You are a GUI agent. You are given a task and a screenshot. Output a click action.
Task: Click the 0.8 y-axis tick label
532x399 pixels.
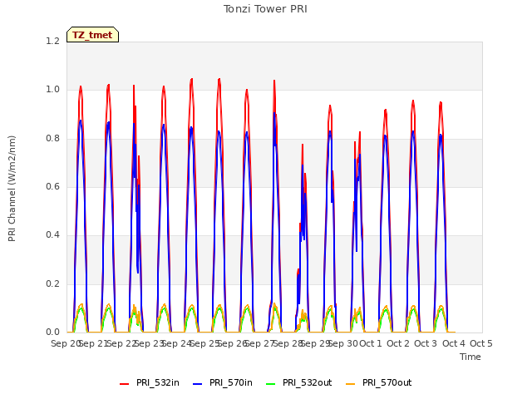(x=52, y=139)
